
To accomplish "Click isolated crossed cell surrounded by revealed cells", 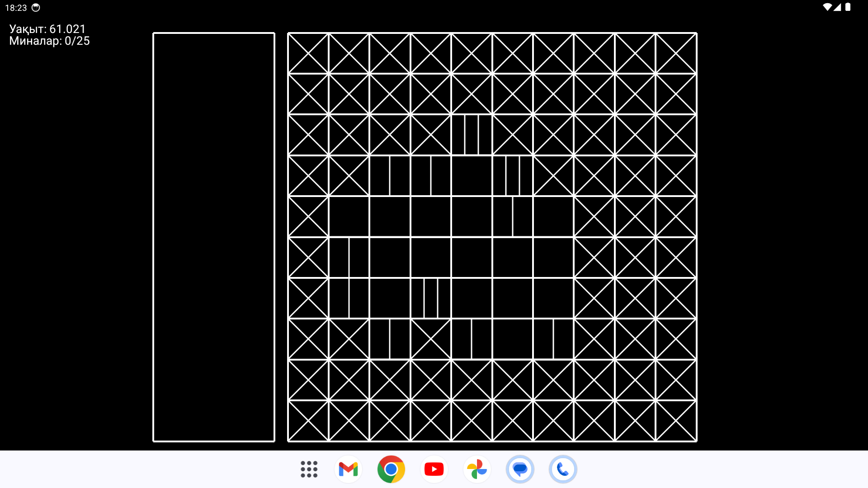I will (x=431, y=339).
